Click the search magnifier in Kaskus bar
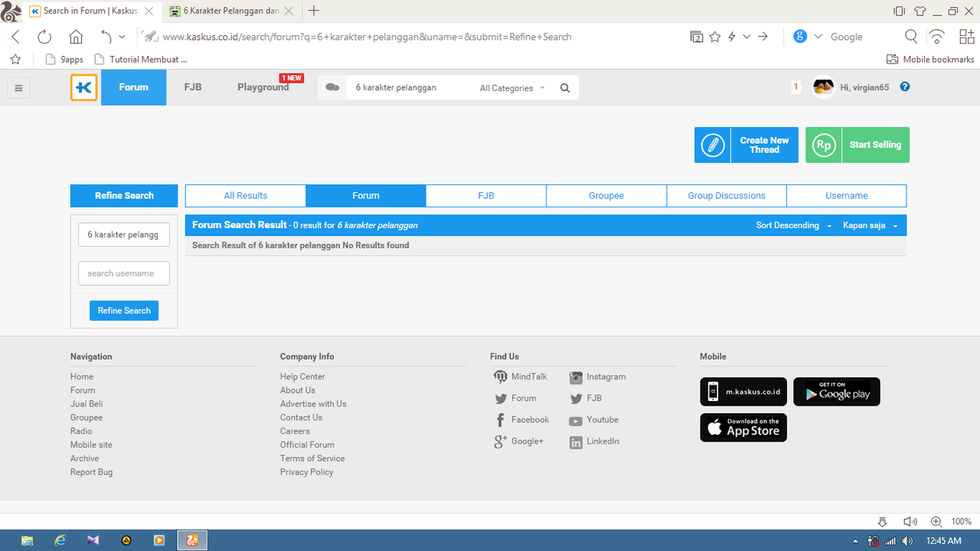 click(x=565, y=88)
